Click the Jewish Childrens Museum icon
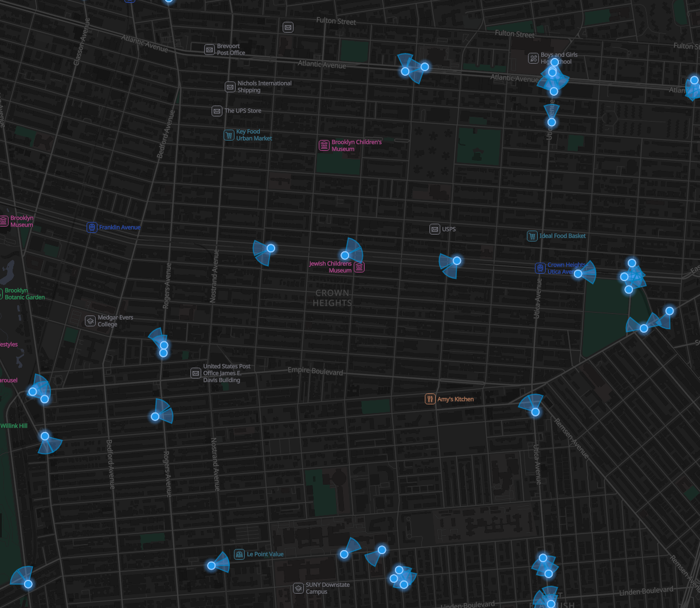700x608 pixels. pyautogui.click(x=359, y=267)
